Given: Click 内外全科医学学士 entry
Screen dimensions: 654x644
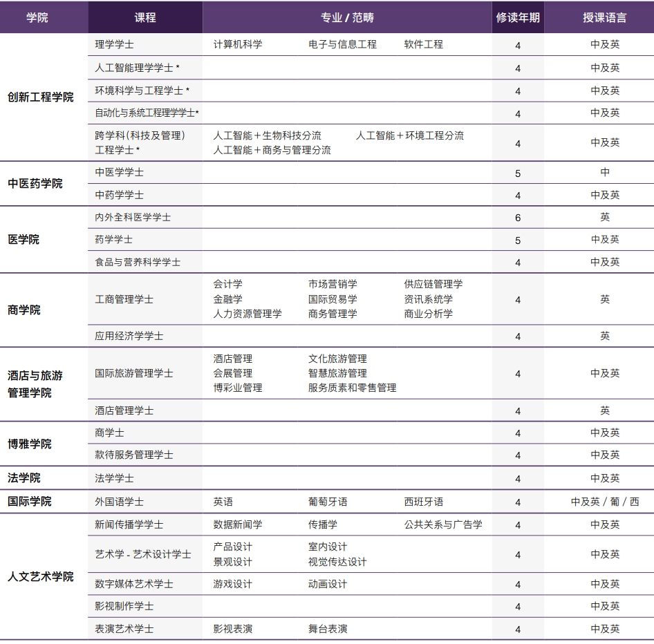Looking at the screenshot, I should 131,217.
